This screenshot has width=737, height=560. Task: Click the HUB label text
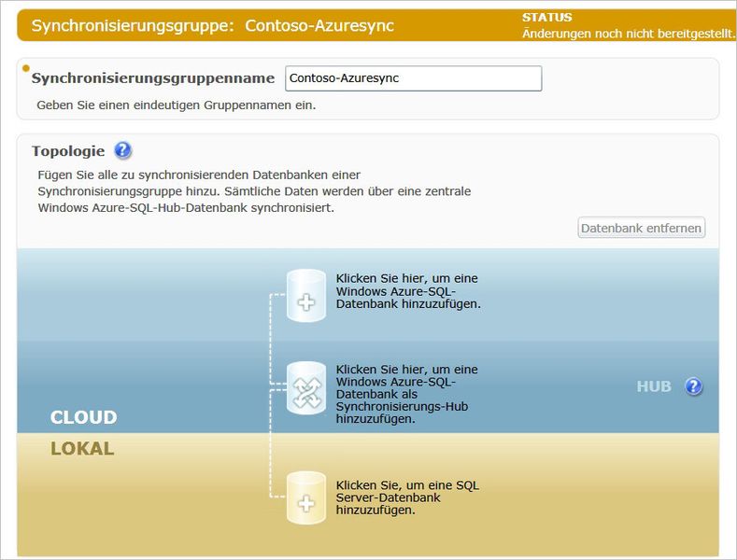pyautogui.click(x=654, y=386)
